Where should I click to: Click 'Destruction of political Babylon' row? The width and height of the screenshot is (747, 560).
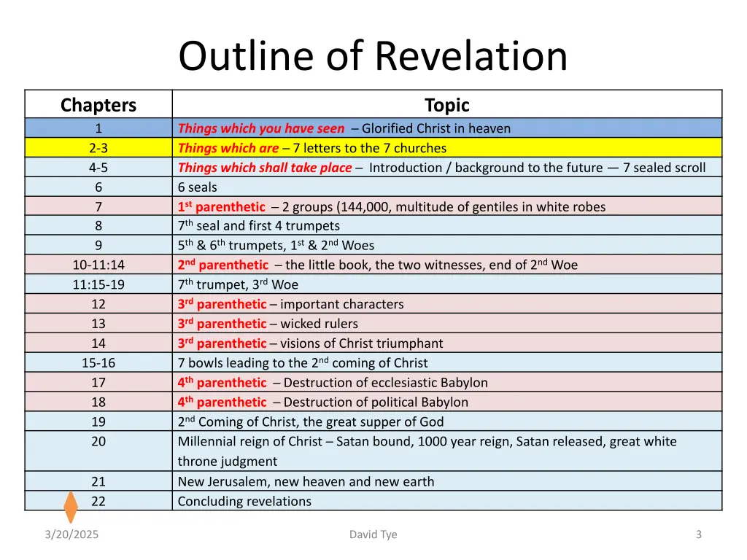click(x=447, y=402)
